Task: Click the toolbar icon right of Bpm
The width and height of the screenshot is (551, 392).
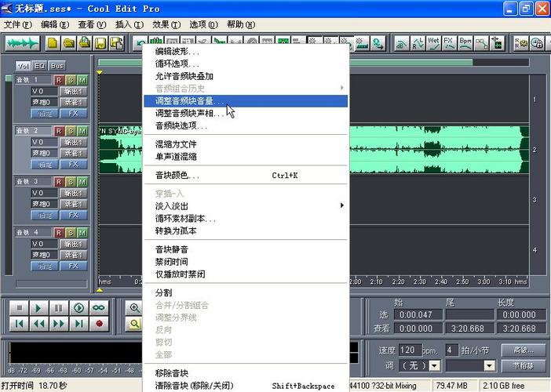Action: [x=481, y=44]
